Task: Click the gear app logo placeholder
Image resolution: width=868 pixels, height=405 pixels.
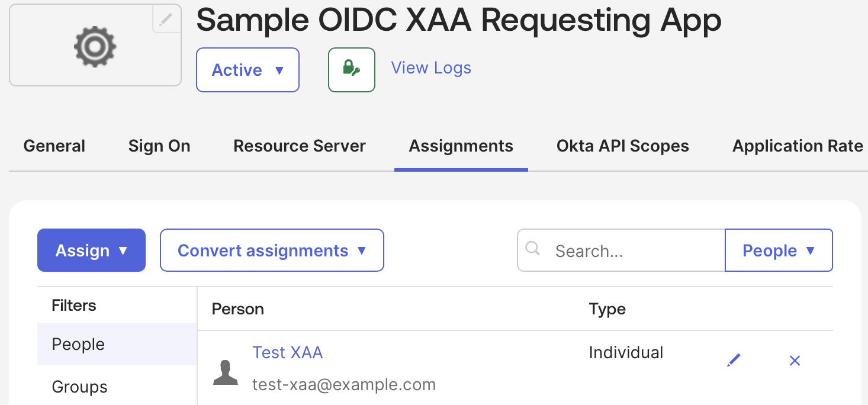Action: tap(95, 46)
